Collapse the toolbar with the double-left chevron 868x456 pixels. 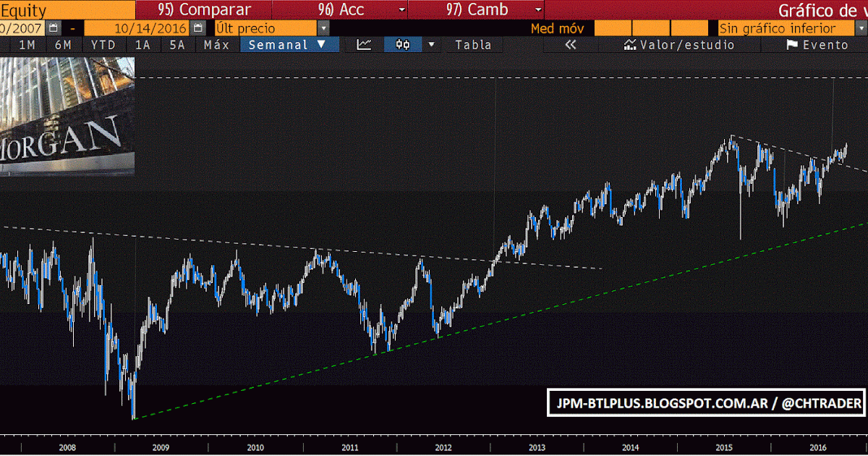tap(571, 44)
